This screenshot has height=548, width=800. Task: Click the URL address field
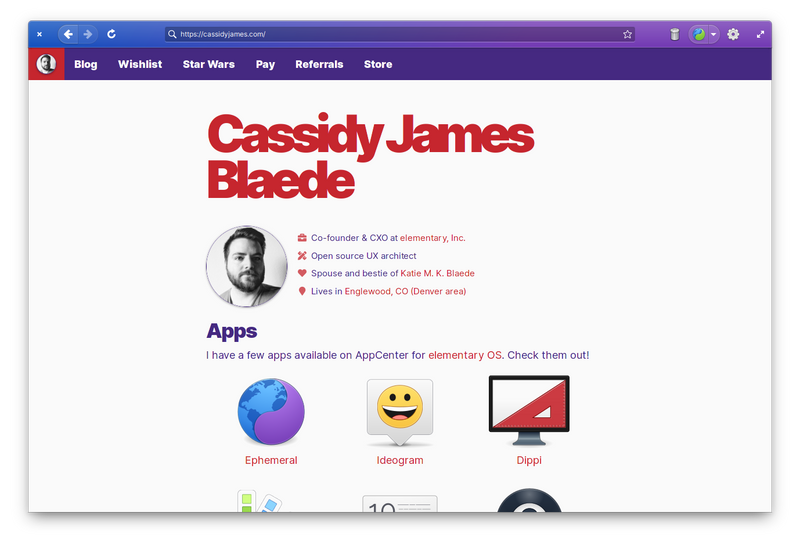(400, 34)
